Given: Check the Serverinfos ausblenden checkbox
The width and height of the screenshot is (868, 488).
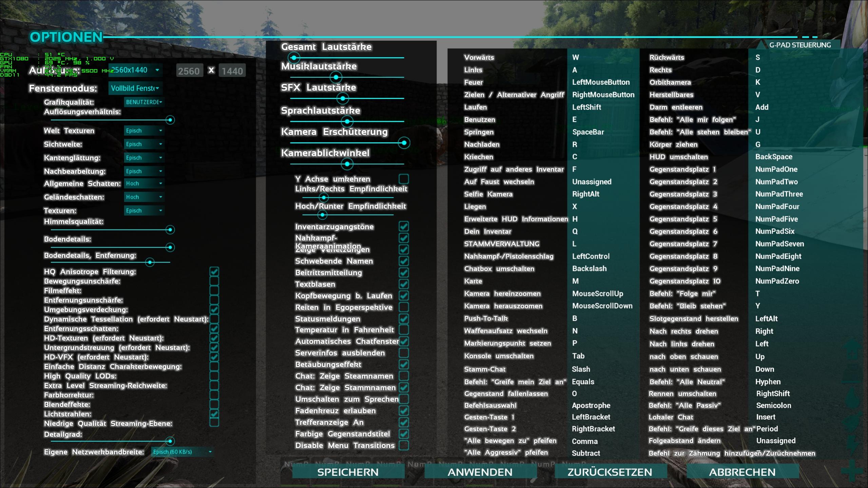Looking at the screenshot, I should 404,353.
